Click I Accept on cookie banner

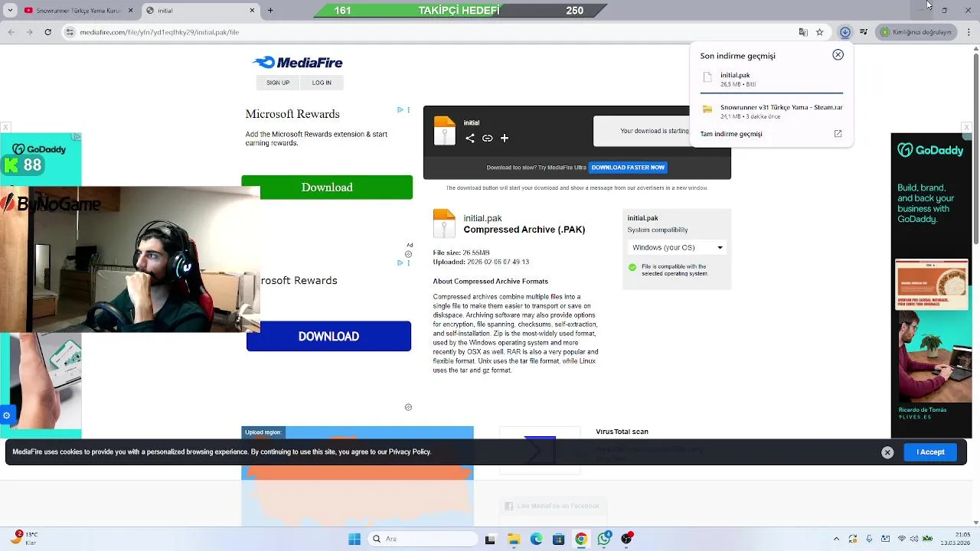930,452
